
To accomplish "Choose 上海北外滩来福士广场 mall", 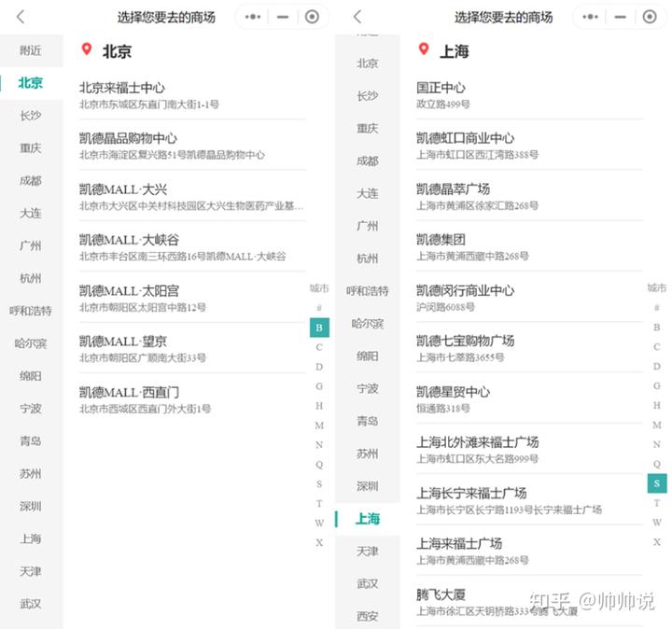I will point(530,450).
